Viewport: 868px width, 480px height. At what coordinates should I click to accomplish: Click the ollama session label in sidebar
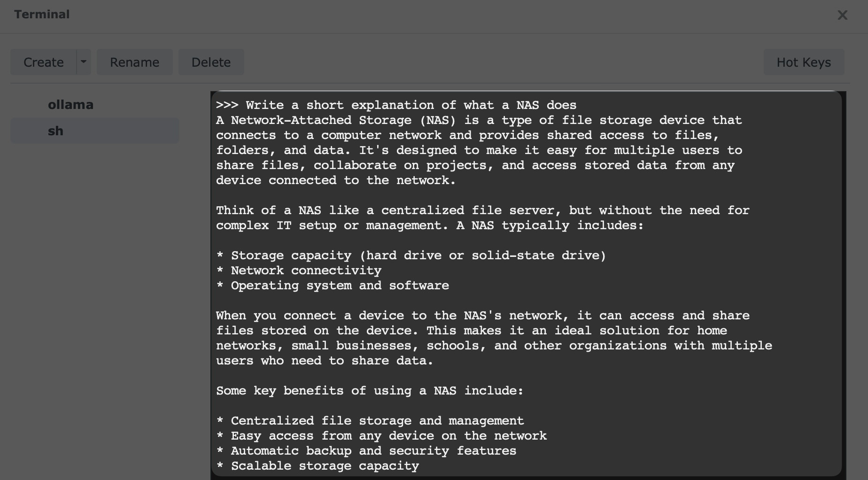pyautogui.click(x=71, y=104)
